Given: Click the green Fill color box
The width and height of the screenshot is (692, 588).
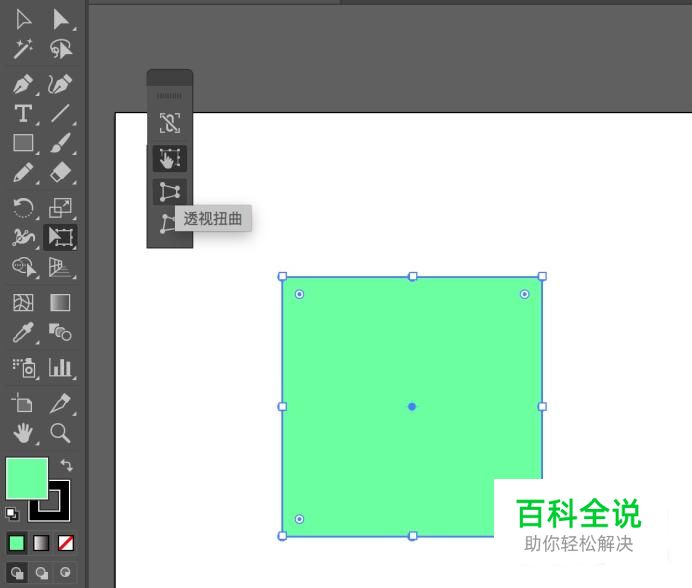Looking at the screenshot, I should 27,479.
